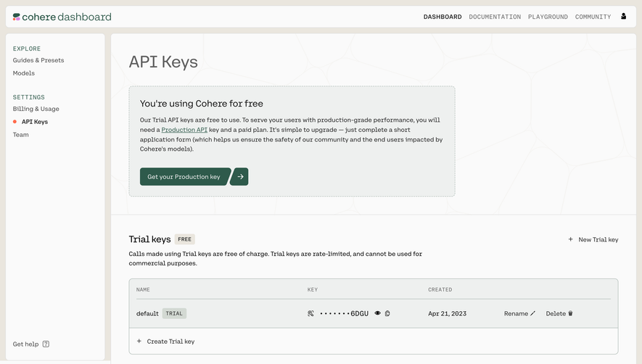Click the key icon beside the masked default key
This screenshot has width=642, height=364.
click(x=310, y=313)
